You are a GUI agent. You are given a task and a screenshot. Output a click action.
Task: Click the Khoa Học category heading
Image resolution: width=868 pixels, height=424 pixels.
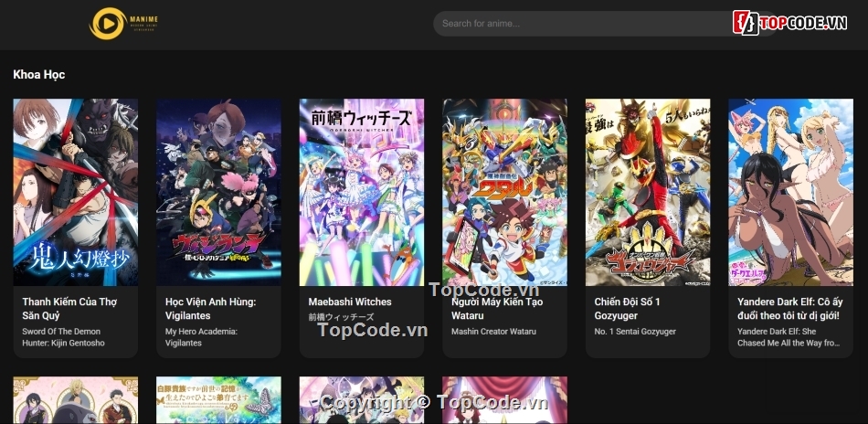tap(38, 74)
